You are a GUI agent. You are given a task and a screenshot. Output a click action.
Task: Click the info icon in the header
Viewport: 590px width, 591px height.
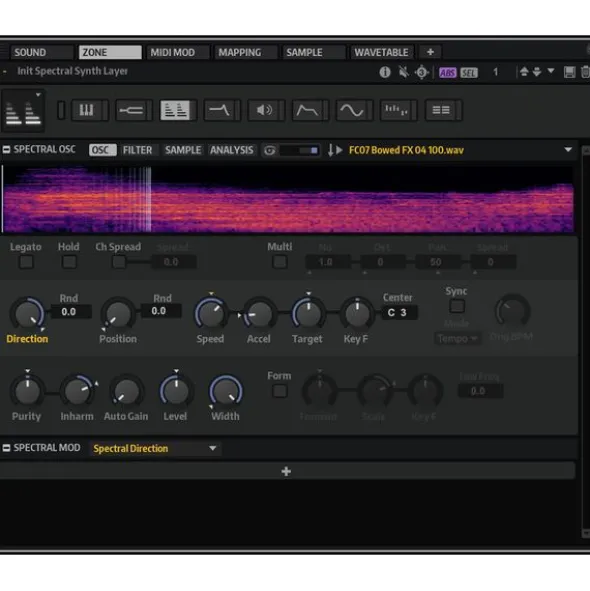(385, 72)
